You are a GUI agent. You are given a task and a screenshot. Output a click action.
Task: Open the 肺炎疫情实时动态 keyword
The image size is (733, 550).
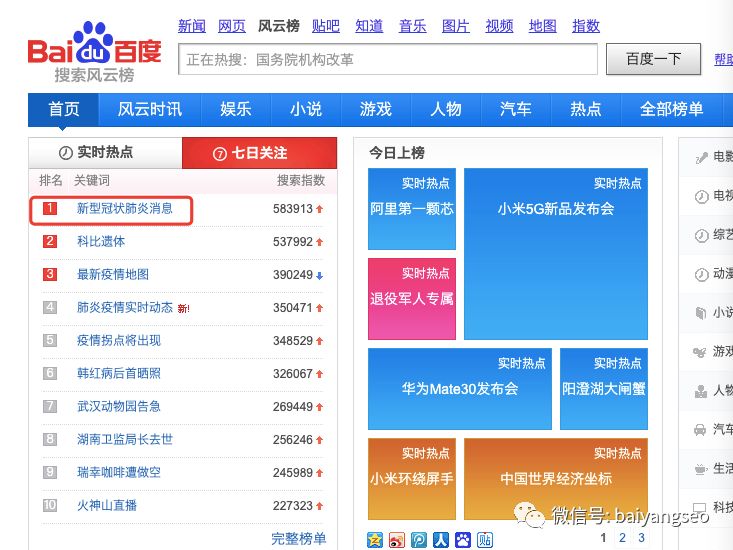click(125, 307)
